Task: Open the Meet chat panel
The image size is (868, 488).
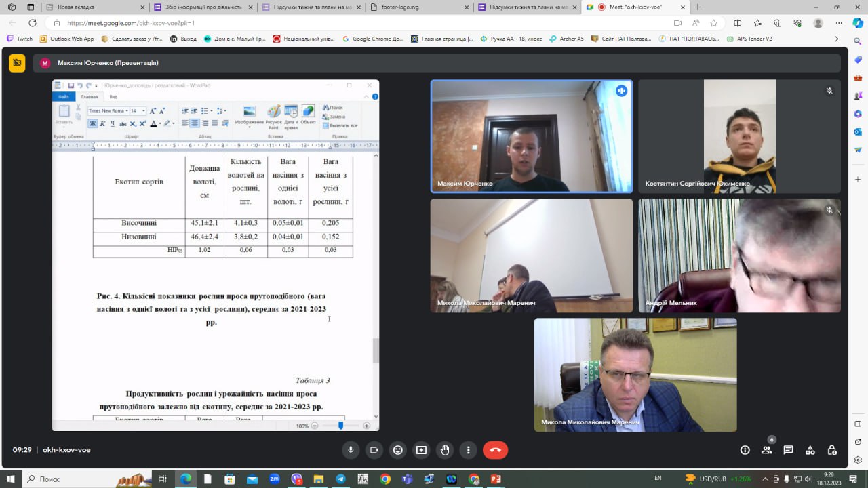Action: click(788, 449)
